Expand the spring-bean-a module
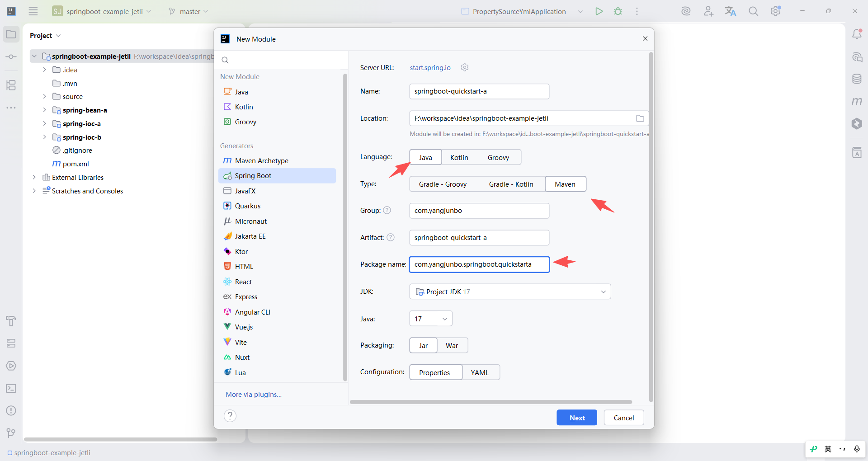Screen dimensions: 868x461 pos(44,110)
